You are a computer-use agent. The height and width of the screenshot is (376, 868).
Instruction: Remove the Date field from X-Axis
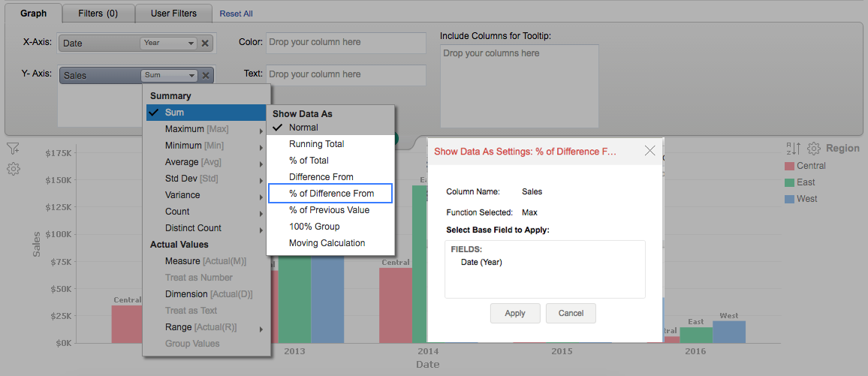click(x=206, y=44)
